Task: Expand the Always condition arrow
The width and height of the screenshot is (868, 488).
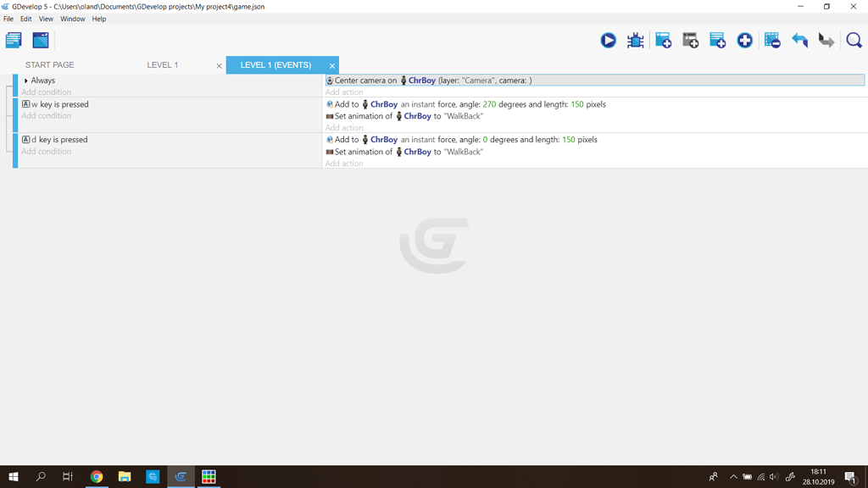Action: 26,80
